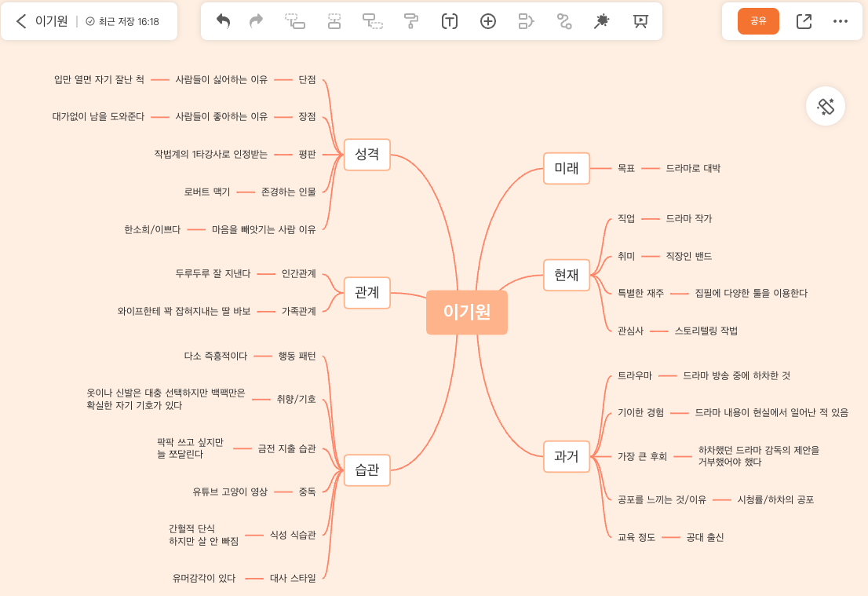Select the 식성 식습관 topic
The width and height of the screenshot is (868, 596).
[x=293, y=535]
